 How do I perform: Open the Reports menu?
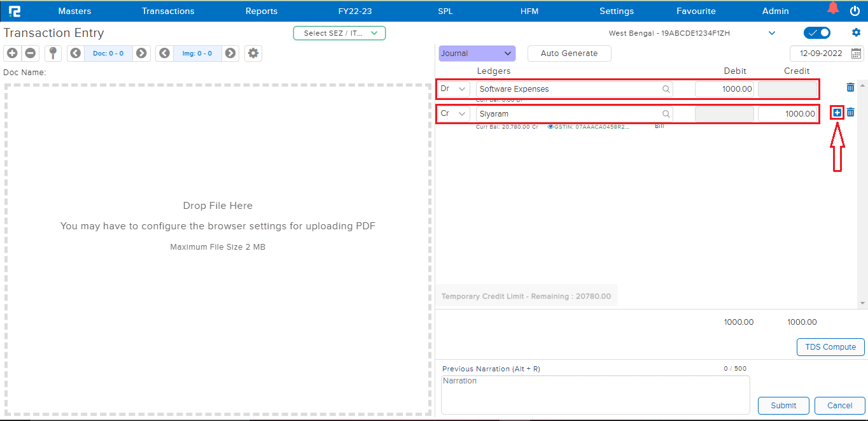[x=262, y=11]
